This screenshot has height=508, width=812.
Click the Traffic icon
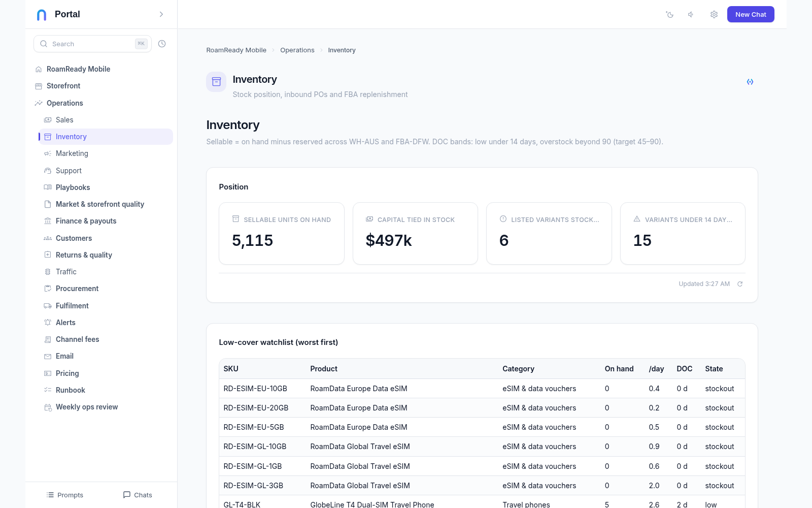click(48, 272)
